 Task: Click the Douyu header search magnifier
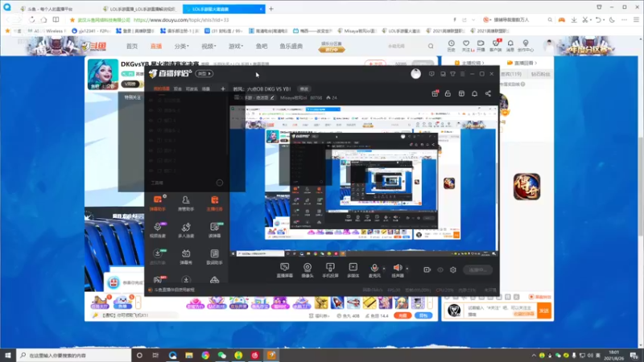[431, 46]
